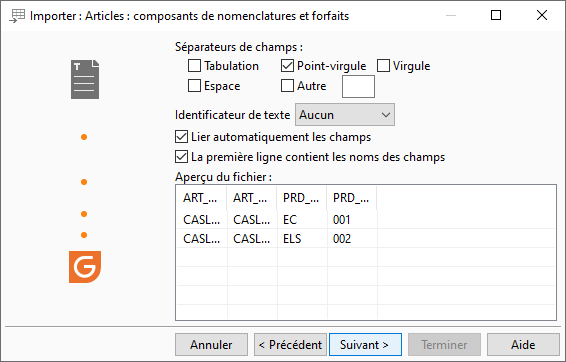Uncheck the Point-virgule separator

click(x=287, y=66)
